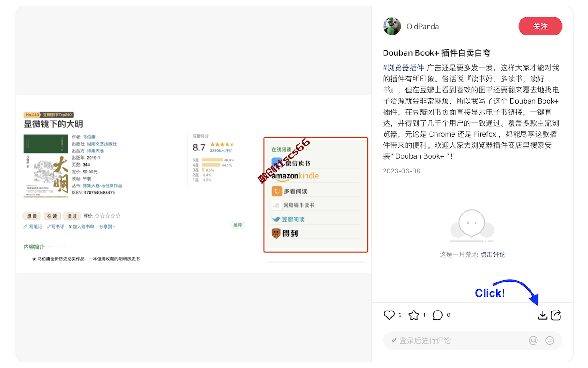Click the heart like icon
The image size is (588, 368).
point(389,315)
